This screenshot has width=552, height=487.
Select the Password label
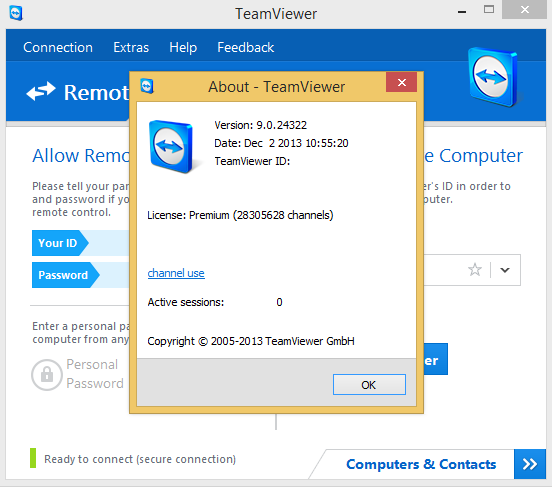[63, 275]
